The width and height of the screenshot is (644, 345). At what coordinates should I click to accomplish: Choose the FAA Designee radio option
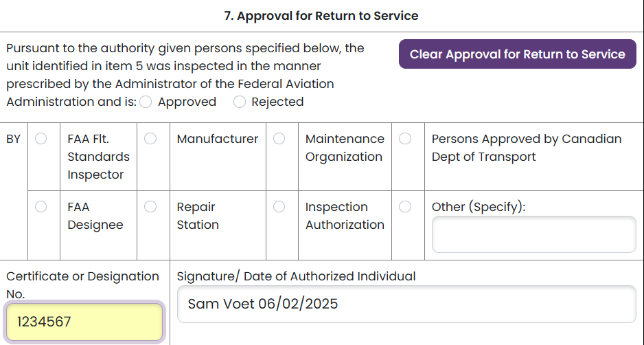click(x=41, y=206)
